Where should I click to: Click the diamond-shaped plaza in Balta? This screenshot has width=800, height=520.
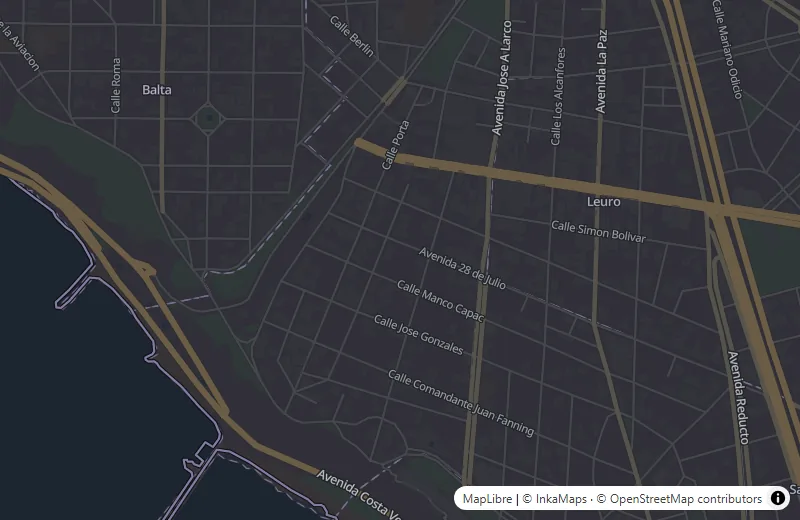click(208, 119)
